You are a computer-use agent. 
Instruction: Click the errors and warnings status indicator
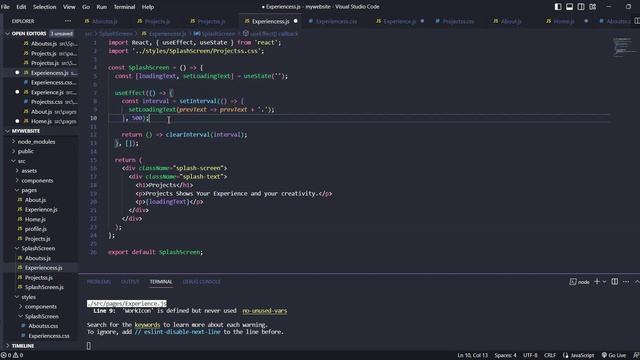[12, 355]
